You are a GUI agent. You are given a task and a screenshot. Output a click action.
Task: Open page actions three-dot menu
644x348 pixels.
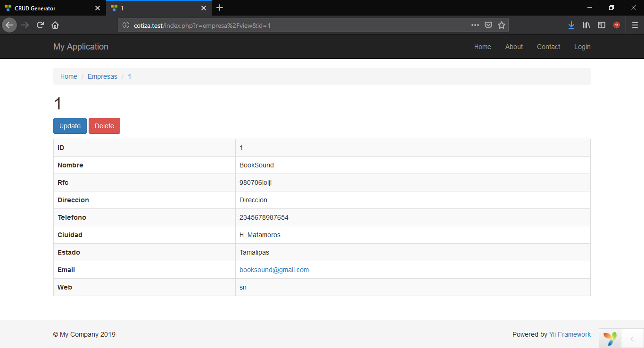[x=475, y=25]
